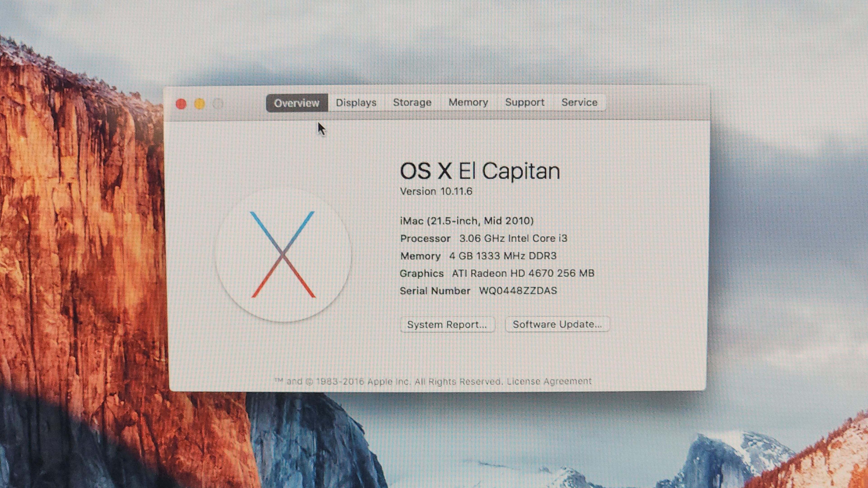Click the Memory label in the specs list
The image size is (868, 488).
[420, 256]
